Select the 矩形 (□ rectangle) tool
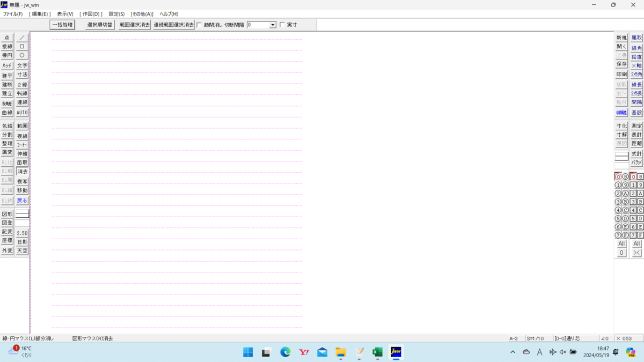 [x=21, y=46]
